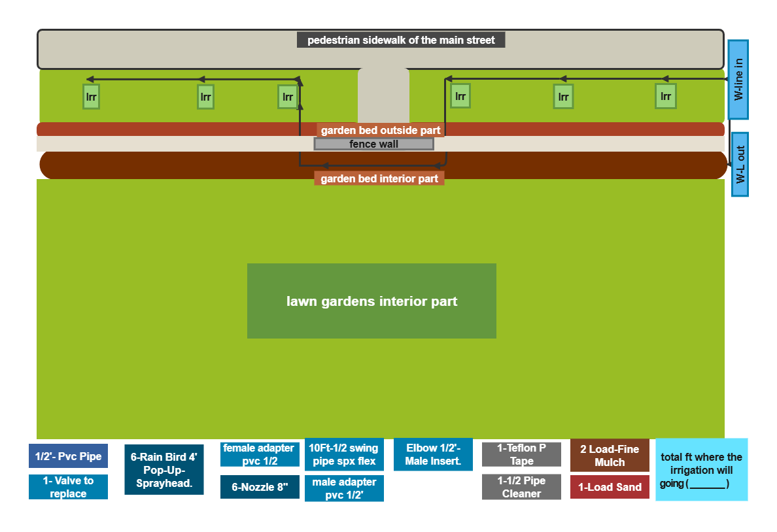The image size is (777, 532).
Task: Click the '6-Nozzle 8"' box
Action: click(260, 487)
